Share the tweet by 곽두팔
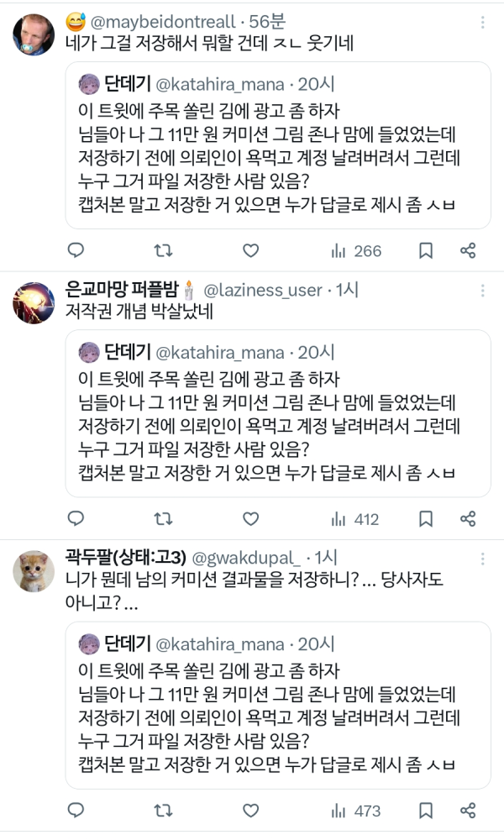Viewport: 504px width, 840px height. tap(468, 810)
